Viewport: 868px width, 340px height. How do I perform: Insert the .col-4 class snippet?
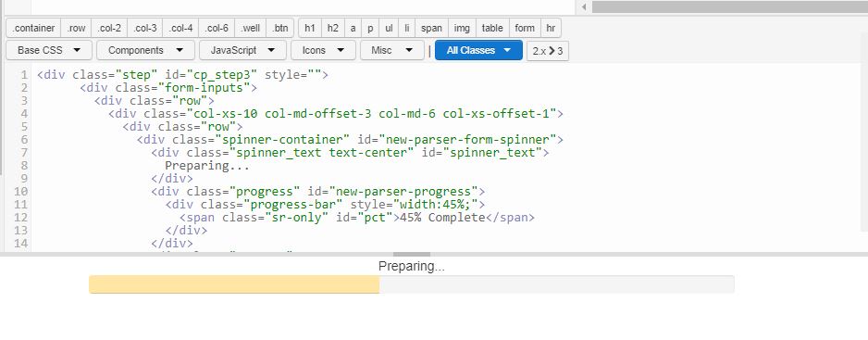coord(181,28)
